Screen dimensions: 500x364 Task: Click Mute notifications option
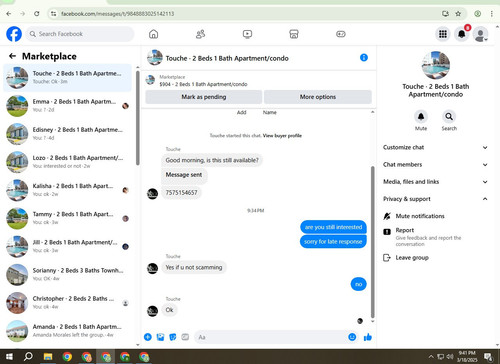(435, 216)
